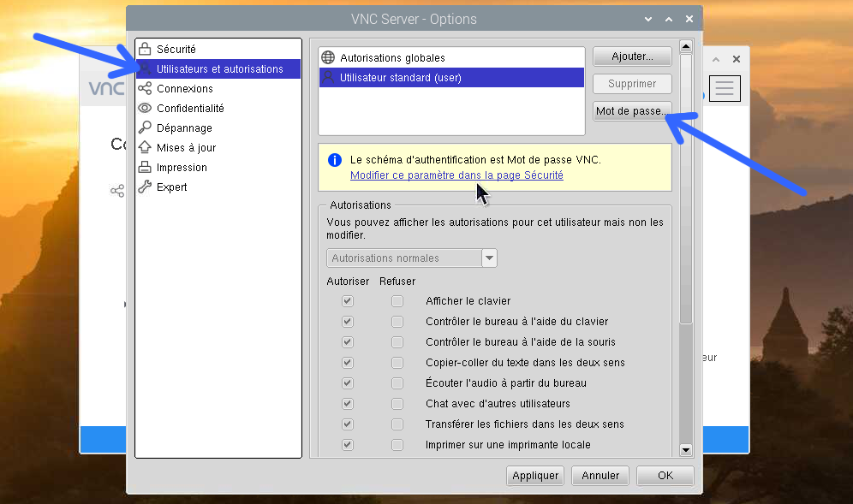Toggle Autoriser for Contrôler le bureau à l'aide du clavier

click(x=348, y=322)
